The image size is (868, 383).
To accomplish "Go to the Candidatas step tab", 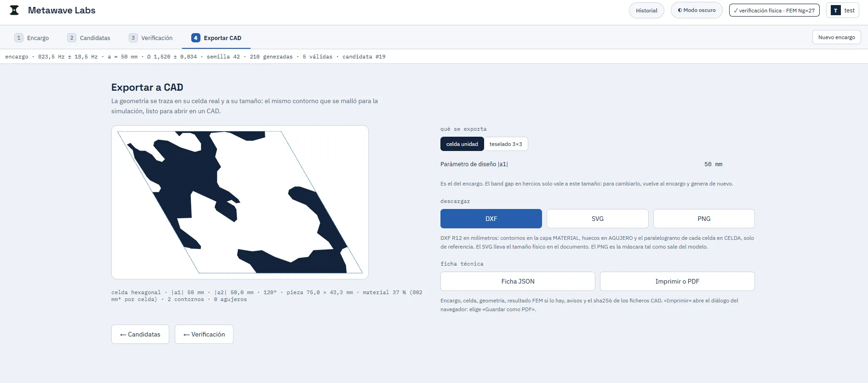I will (89, 38).
